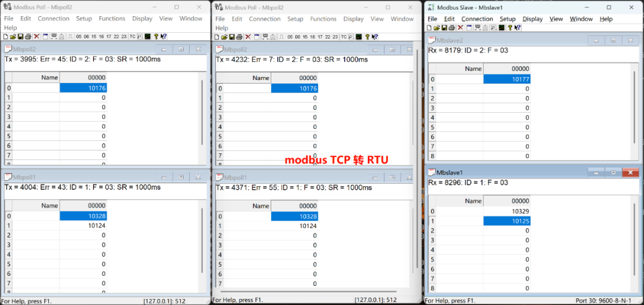
Task: Click TC test center icon in left Modbus Poll toolbar
Action: click(132, 36)
